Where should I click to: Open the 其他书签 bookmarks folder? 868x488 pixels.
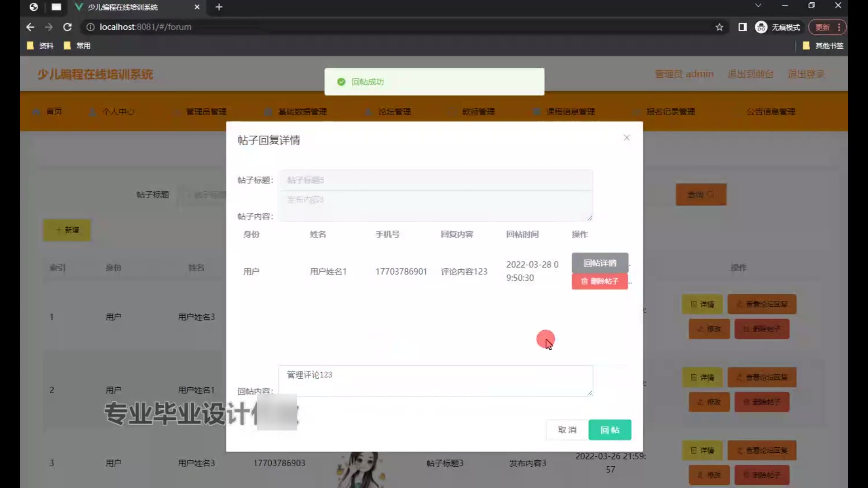point(823,46)
